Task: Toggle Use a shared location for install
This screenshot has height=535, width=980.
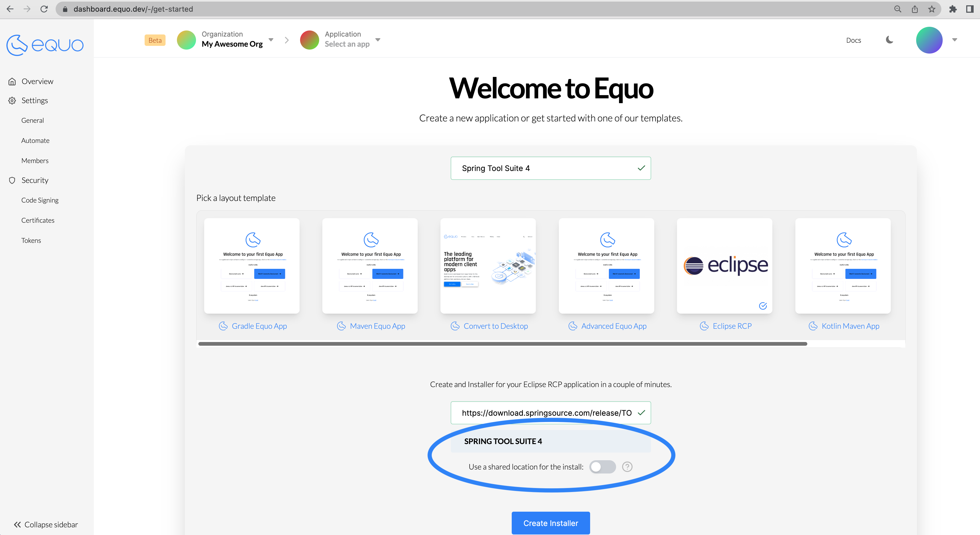Action: 602,467
